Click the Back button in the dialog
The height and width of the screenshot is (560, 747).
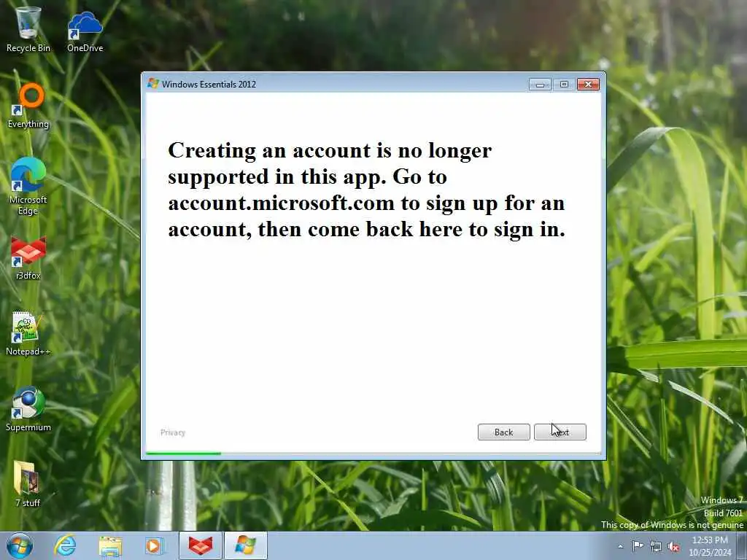click(503, 432)
